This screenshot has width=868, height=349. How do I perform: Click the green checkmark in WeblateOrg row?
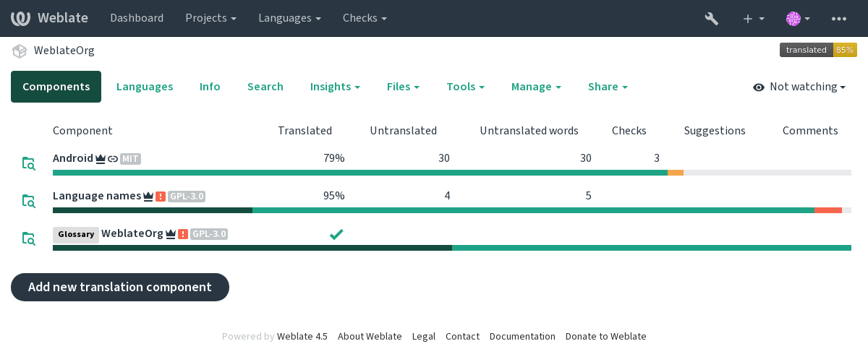point(336,234)
